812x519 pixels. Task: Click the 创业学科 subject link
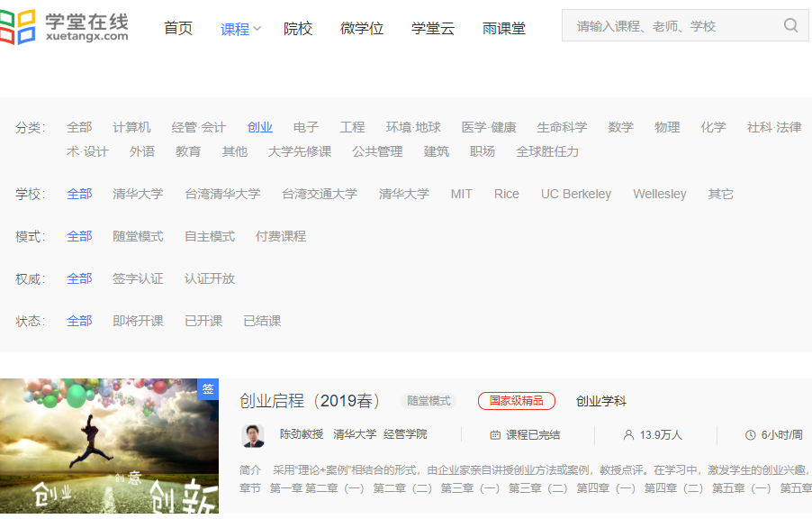[x=600, y=401]
